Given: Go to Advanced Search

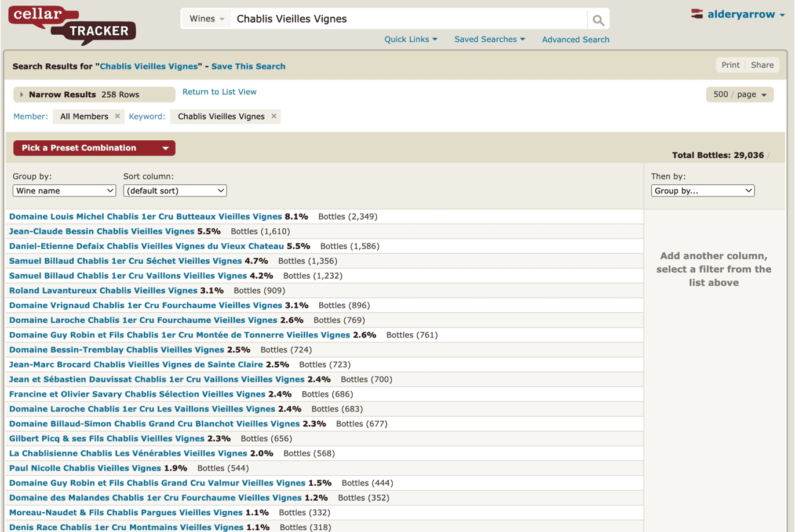Looking at the screenshot, I should pos(575,39).
